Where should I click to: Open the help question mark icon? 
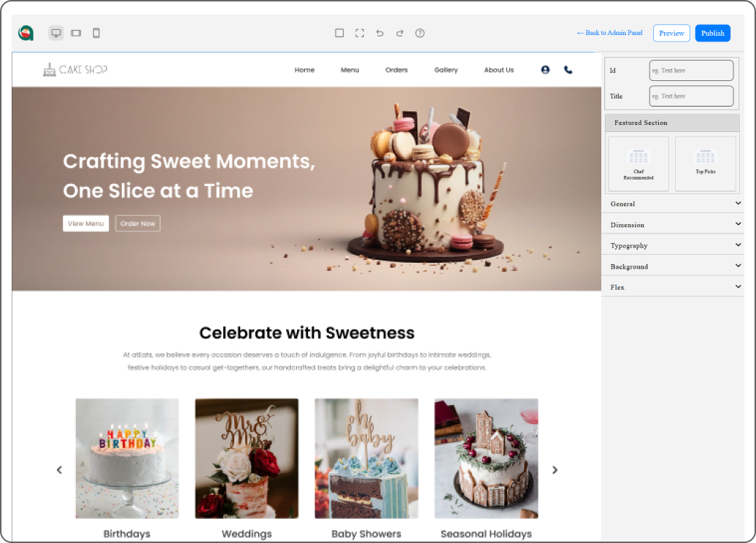click(x=420, y=33)
